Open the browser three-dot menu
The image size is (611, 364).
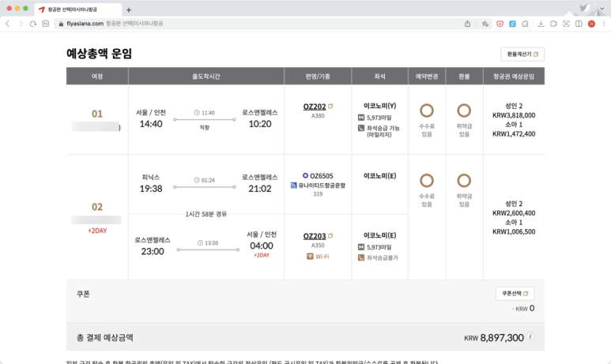(x=604, y=24)
